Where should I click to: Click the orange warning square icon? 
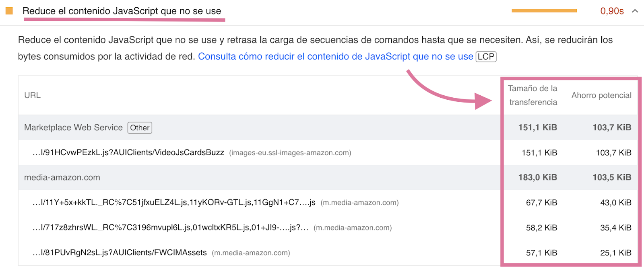(x=8, y=11)
